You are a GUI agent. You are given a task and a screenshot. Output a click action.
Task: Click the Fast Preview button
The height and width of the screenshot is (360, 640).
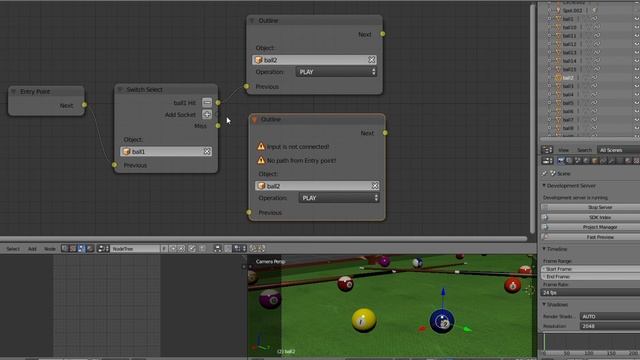click(591, 237)
